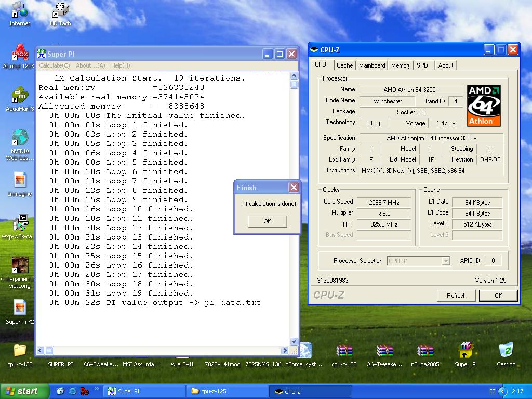Image resolution: width=532 pixels, height=399 pixels.
Task: Click the Multiplier value x 8.0
Action: [x=384, y=214]
